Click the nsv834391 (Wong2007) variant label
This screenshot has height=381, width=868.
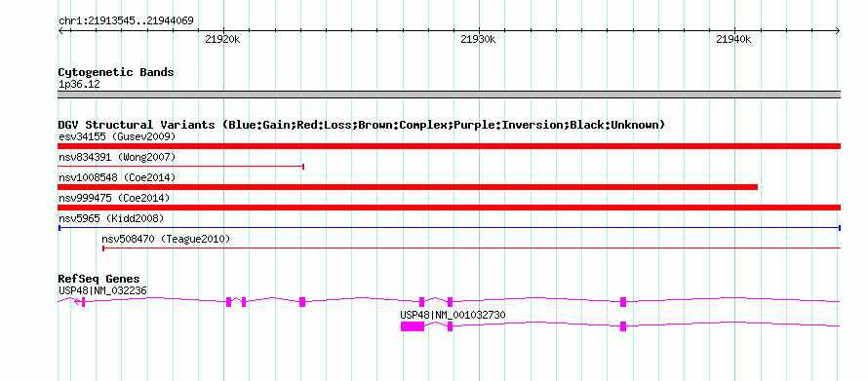[x=117, y=158]
